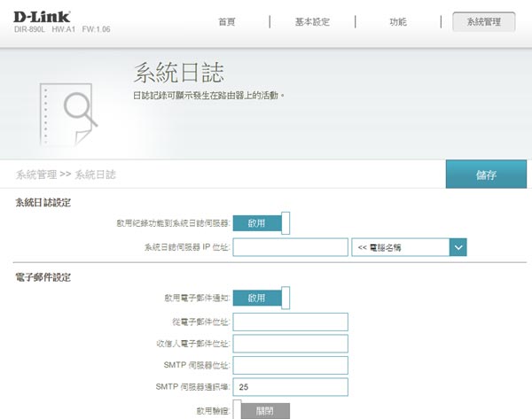Screen dimensions: 532x419
Task: Disable the 啟用電子郵件通知 switch
Action: (x=262, y=298)
